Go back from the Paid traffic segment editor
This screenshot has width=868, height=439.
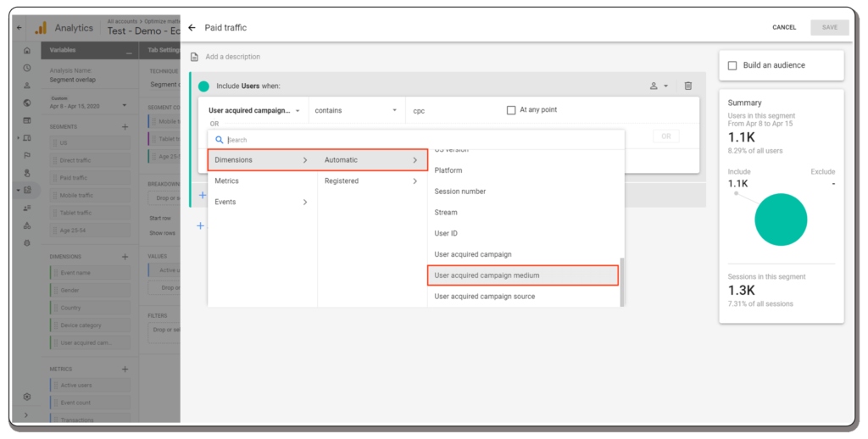point(192,28)
